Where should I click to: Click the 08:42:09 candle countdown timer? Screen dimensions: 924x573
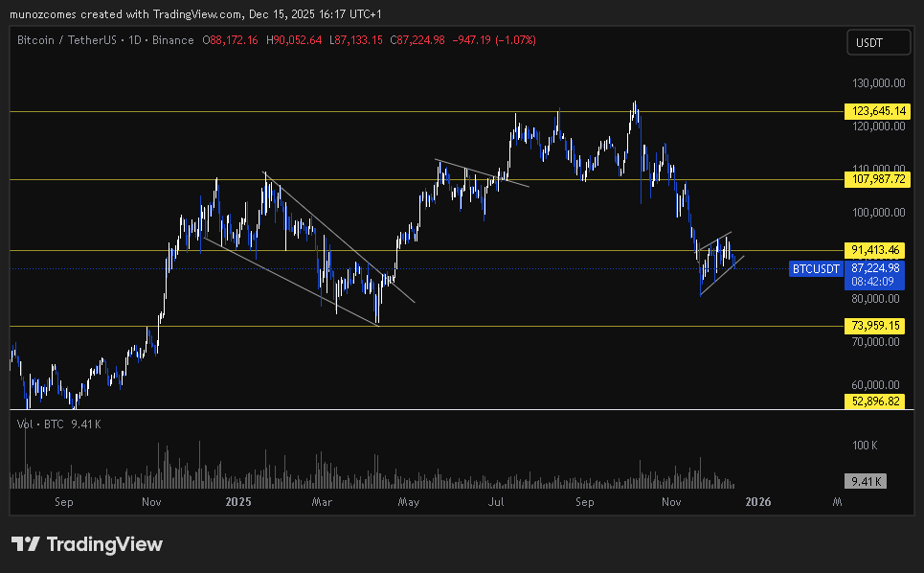coord(872,282)
